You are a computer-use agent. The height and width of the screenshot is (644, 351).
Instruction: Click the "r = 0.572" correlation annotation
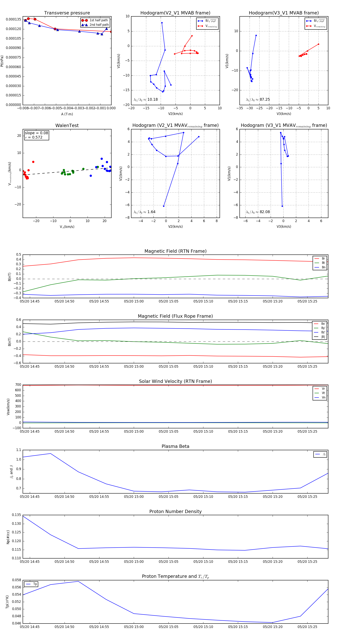(34, 137)
